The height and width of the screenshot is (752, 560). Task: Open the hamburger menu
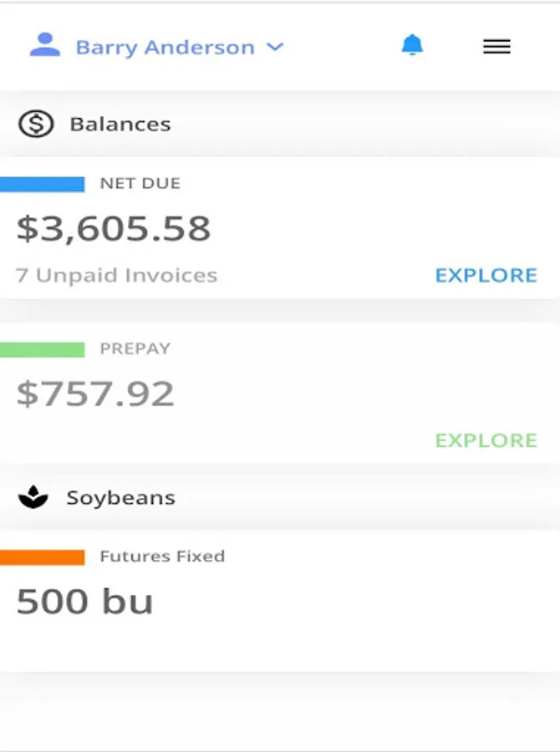(496, 47)
